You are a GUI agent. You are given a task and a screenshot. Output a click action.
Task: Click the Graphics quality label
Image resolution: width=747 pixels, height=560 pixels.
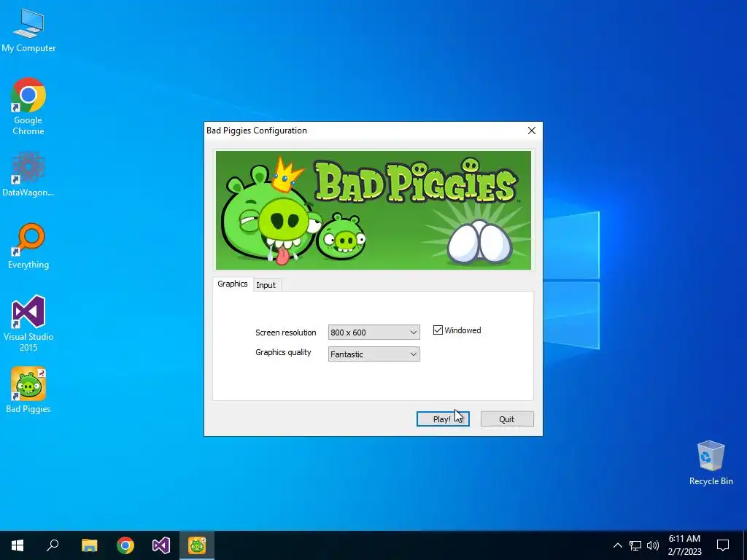tap(283, 352)
